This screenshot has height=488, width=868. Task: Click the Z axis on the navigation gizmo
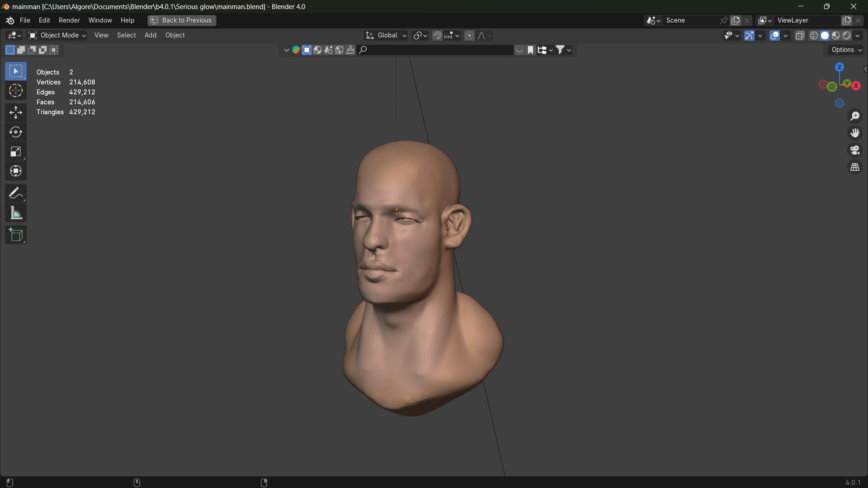click(x=840, y=66)
